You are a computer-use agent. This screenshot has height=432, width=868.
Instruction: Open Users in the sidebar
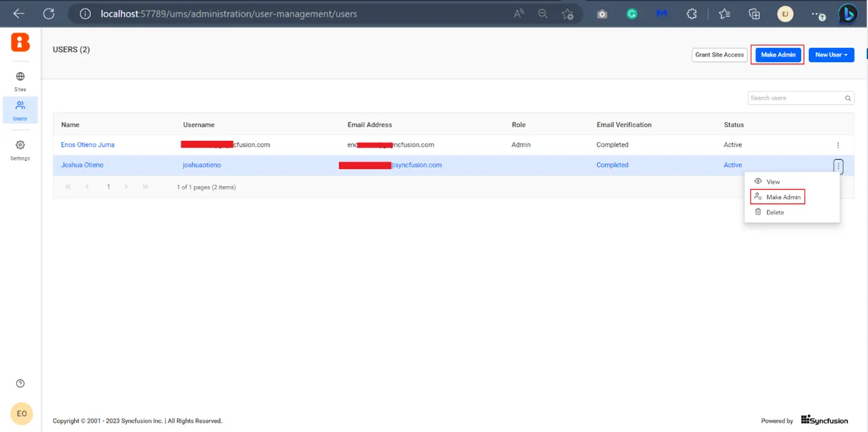pyautogui.click(x=20, y=110)
